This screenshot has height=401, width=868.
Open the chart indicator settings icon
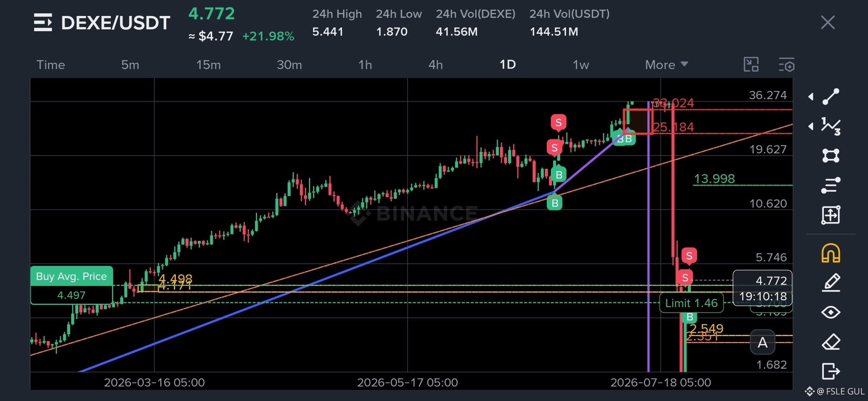pyautogui.click(x=786, y=65)
